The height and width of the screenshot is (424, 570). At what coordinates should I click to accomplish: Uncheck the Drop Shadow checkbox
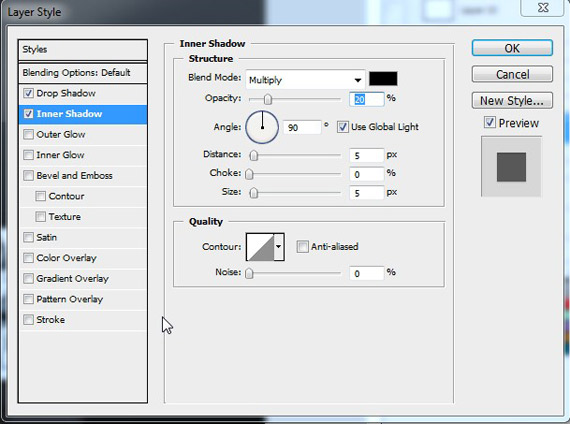(x=28, y=93)
